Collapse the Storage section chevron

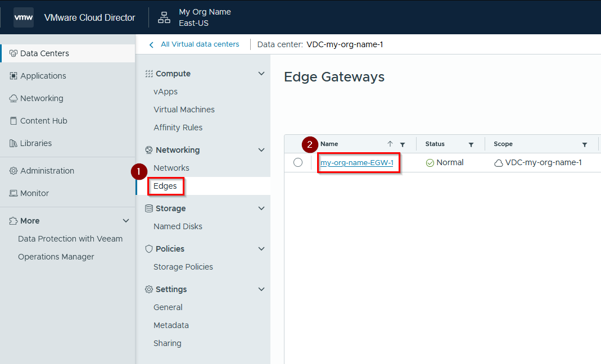click(x=261, y=208)
